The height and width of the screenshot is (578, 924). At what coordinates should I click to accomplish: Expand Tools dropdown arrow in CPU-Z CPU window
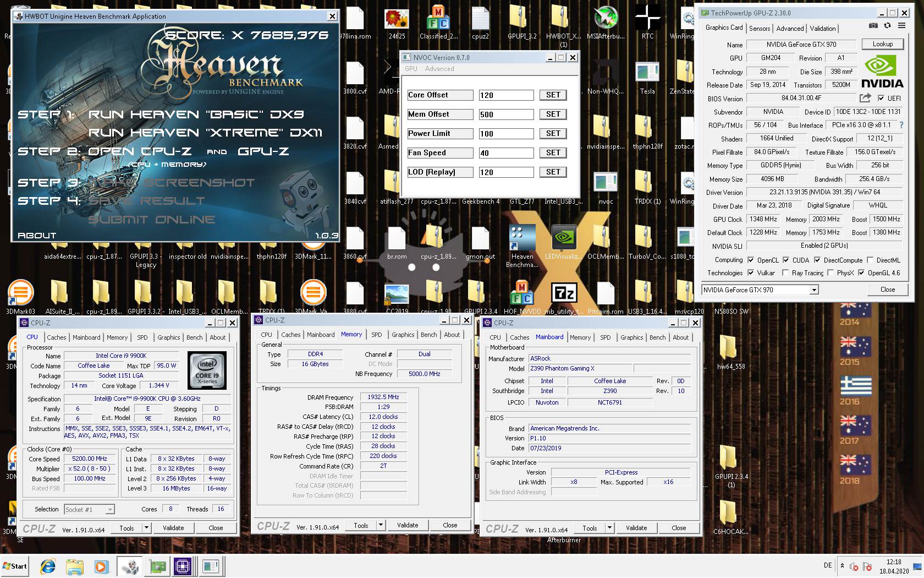(146, 528)
